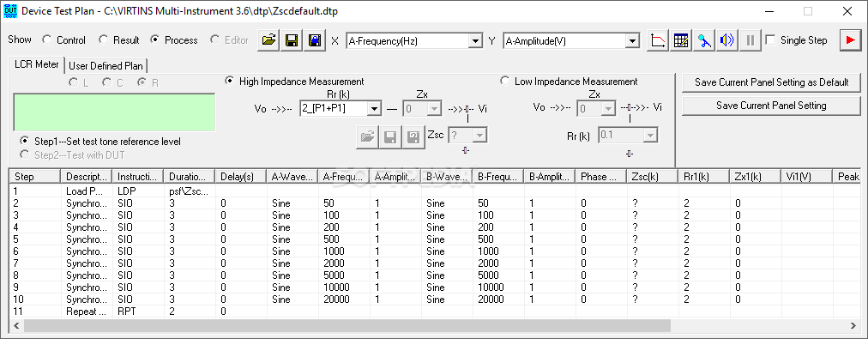Click B-Frequency value 5000 in step 8

pos(488,275)
